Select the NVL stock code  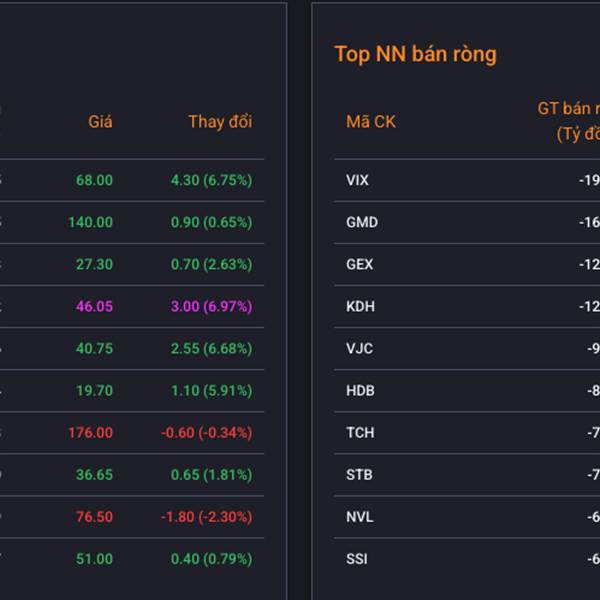(359, 516)
